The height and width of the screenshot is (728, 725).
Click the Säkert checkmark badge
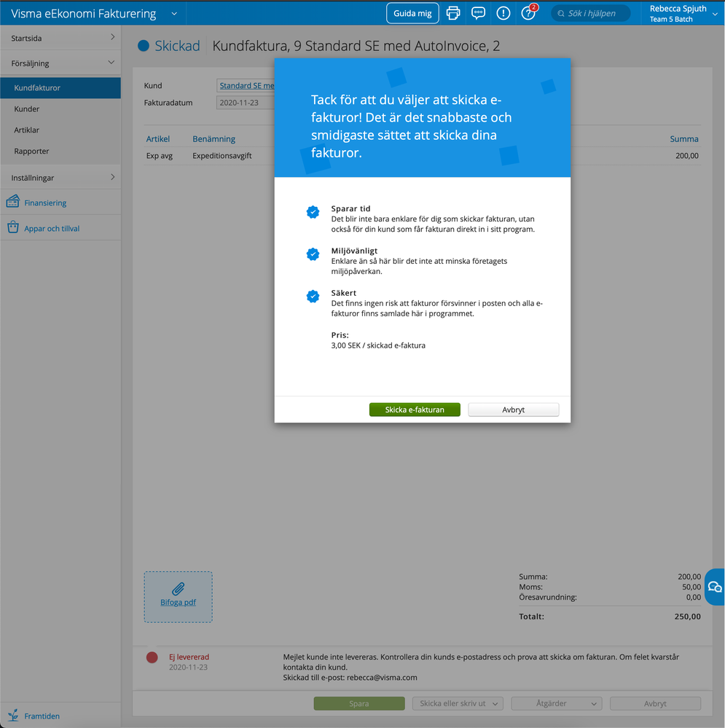[x=313, y=296]
